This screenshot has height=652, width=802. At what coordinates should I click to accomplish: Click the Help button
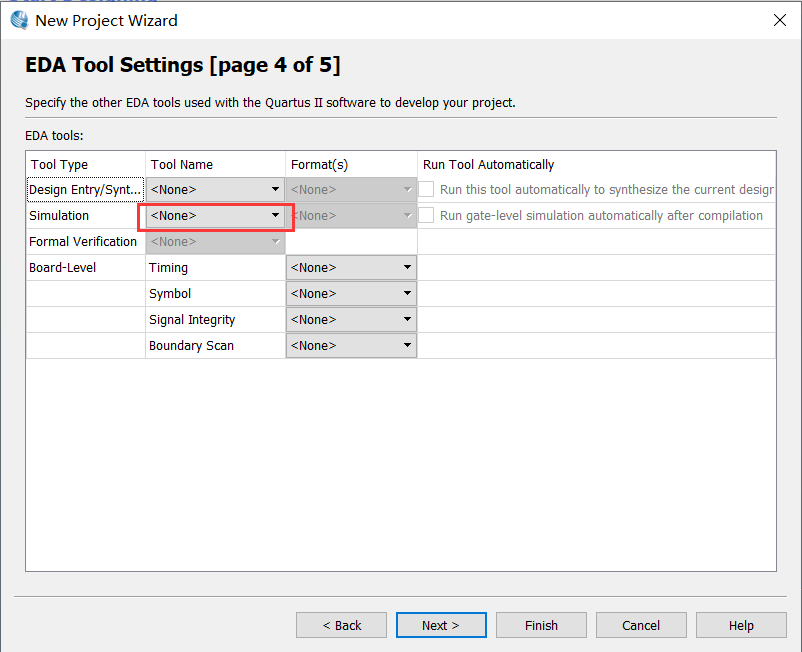pos(741,625)
